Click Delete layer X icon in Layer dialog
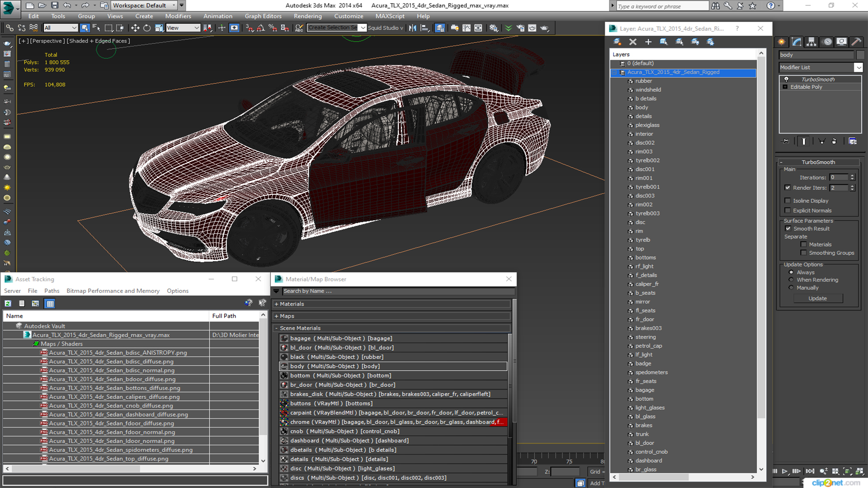The height and width of the screenshot is (488, 868). [x=633, y=42]
